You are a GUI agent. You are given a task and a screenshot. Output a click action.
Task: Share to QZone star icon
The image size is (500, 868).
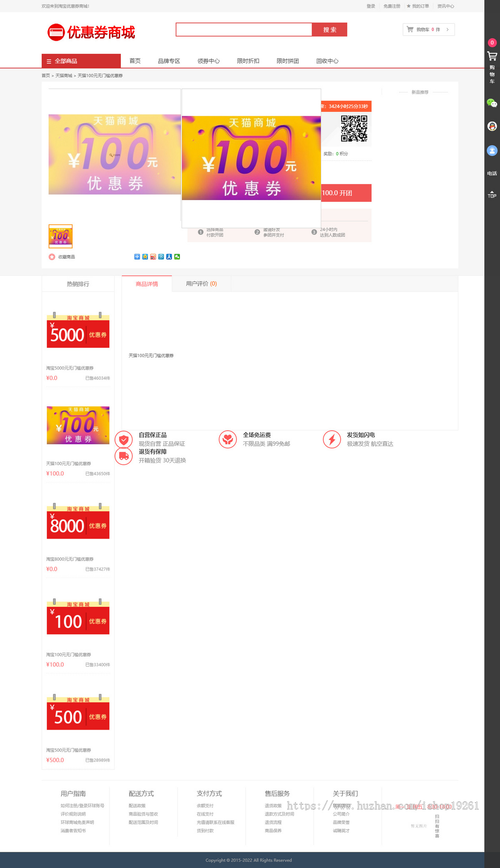(x=145, y=257)
